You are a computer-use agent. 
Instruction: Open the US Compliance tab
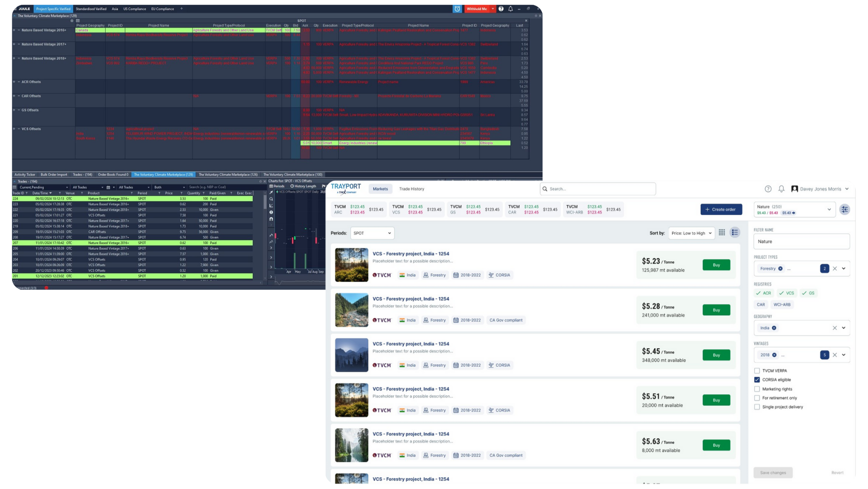(x=135, y=9)
